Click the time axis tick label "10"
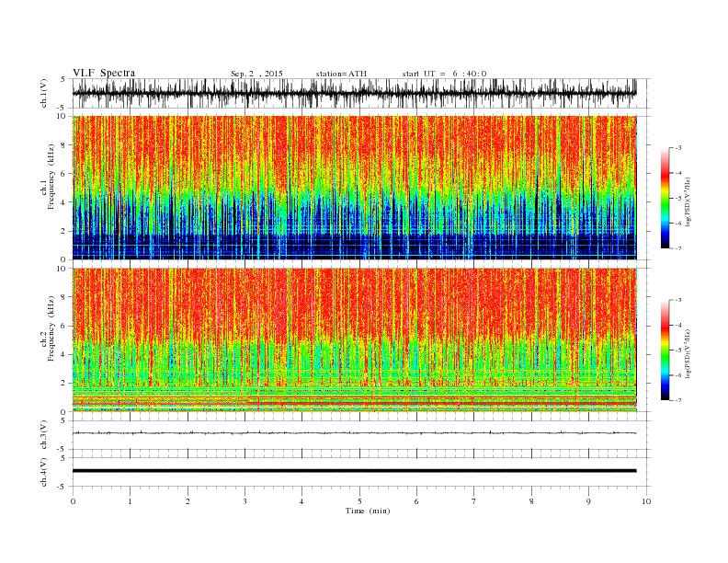Screen dimensions: 728x563 click(x=646, y=501)
